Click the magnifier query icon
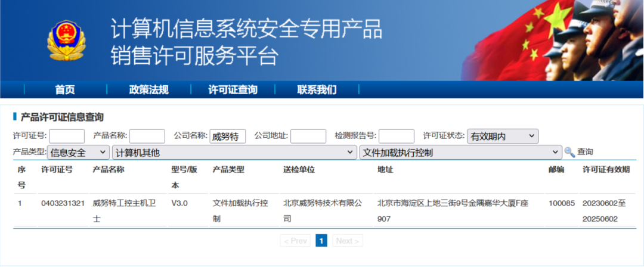The image size is (644, 267). coord(569,153)
